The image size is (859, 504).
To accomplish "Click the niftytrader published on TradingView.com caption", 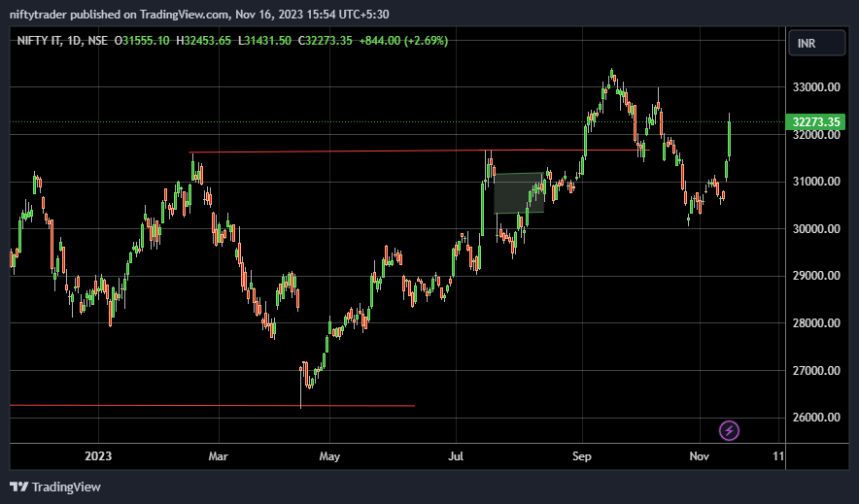I will (199, 15).
